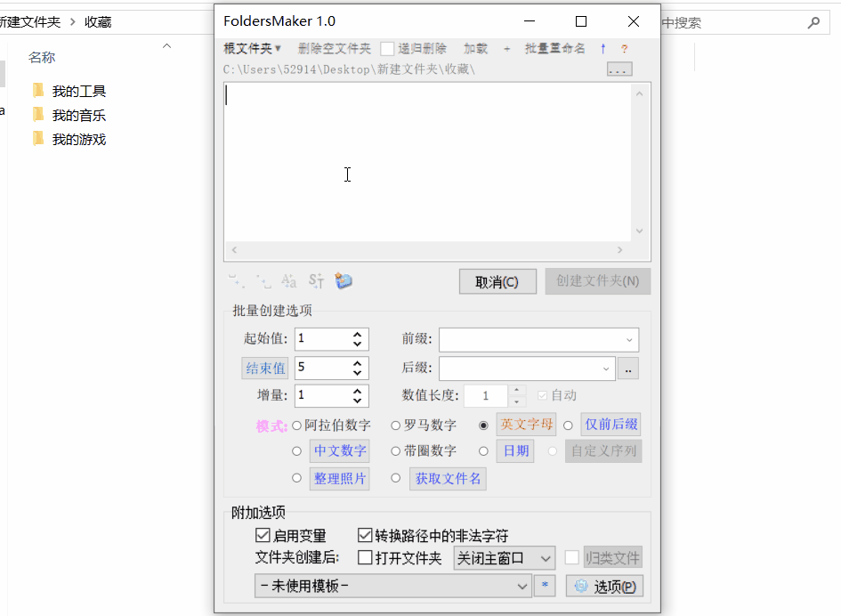Viewport: 841px width, 616px height.
Task: Open the 未使用模板 template dropdown
Action: pyautogui.click(x=393, y=586)
